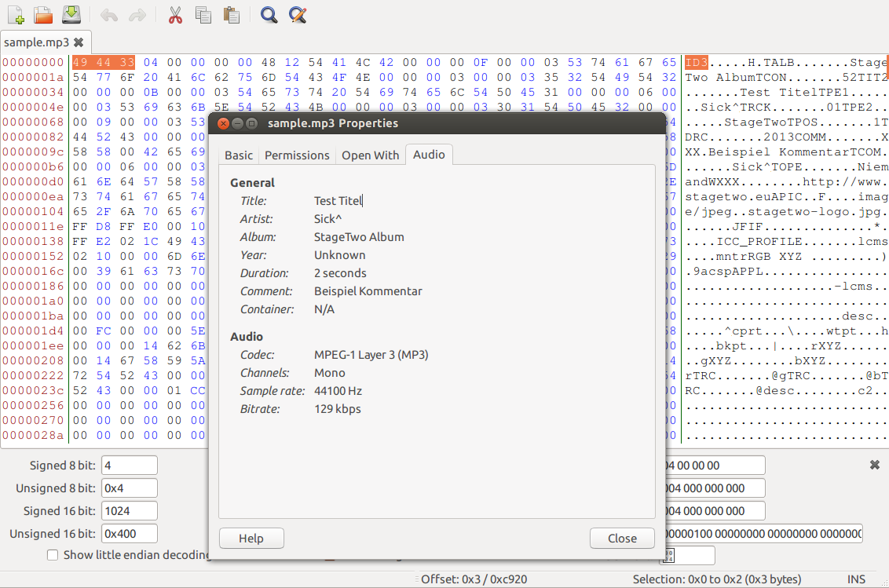This screenshot has height=588, width=889.
Task: Paste using the clipboard toolbar icon
Action: [230, 14]
